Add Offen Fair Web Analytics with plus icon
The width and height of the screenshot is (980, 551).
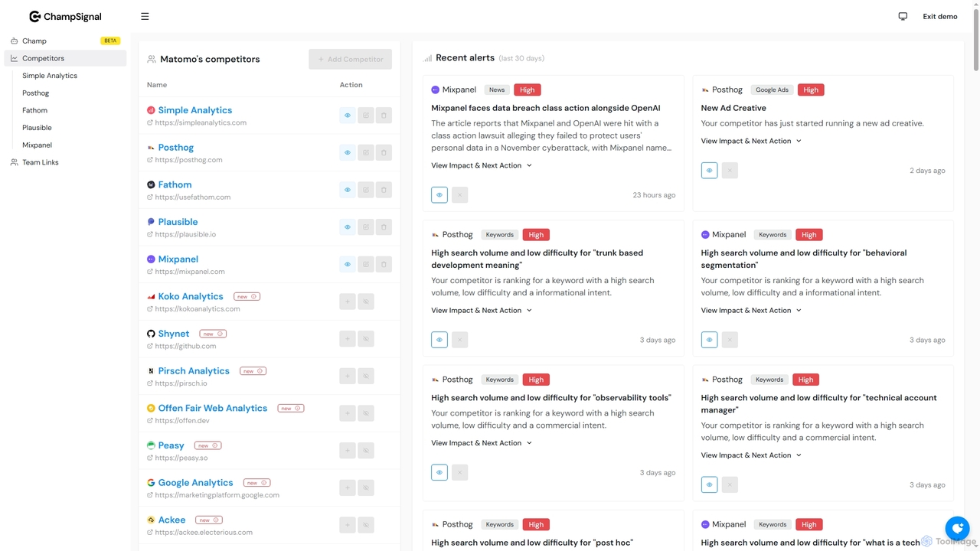click(348, 413)
